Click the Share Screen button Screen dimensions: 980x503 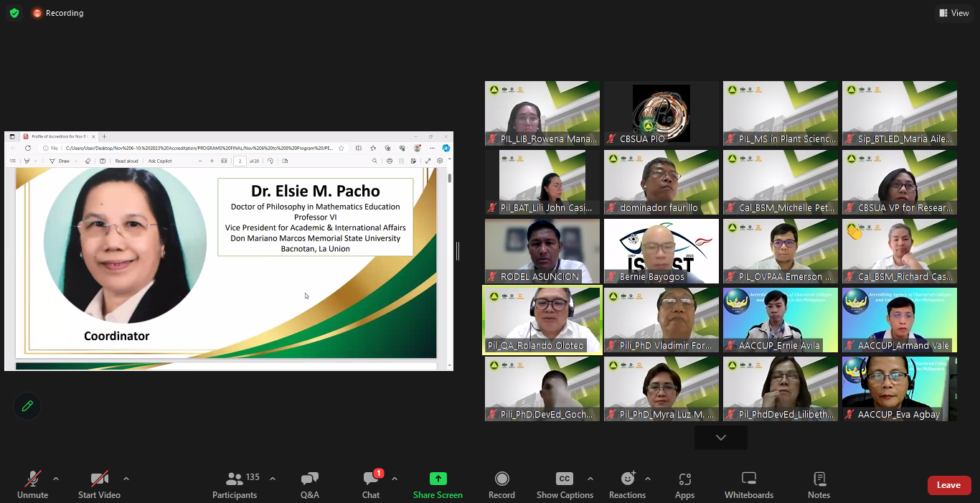tap(438, 484)
